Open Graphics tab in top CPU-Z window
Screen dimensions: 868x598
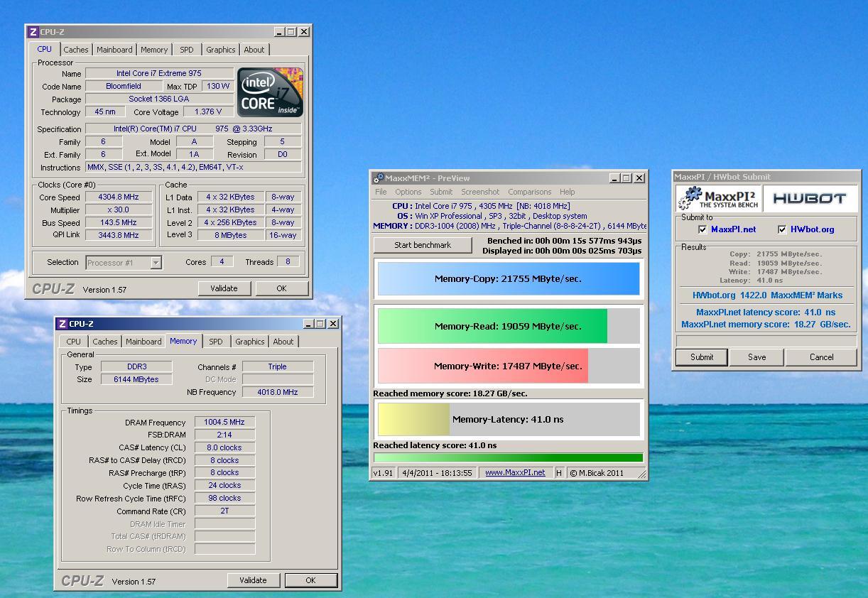click(x=220, y=50)
